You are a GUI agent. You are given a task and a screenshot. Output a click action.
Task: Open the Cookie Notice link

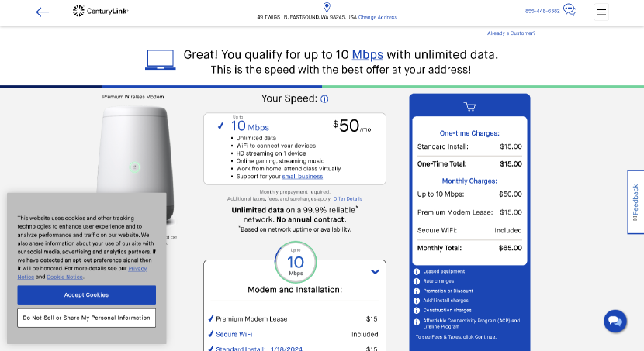click(x=64, y=277)
